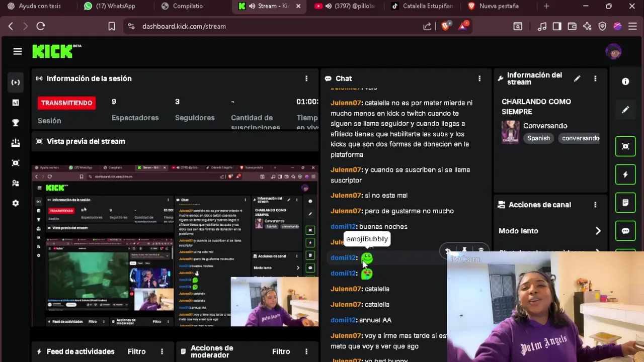
Task: Open Acciones de moderador three-dot menu
Action: click(x=306, y=351)
